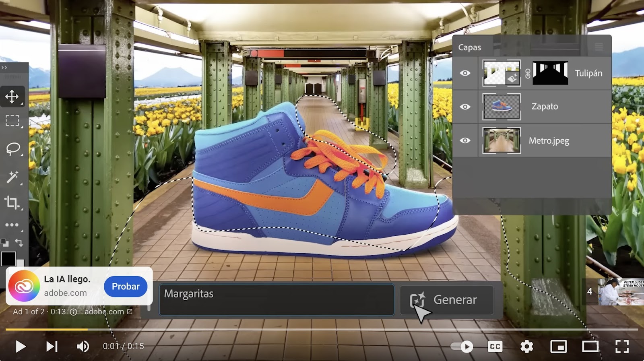Skip to the next video

point(52,347)
